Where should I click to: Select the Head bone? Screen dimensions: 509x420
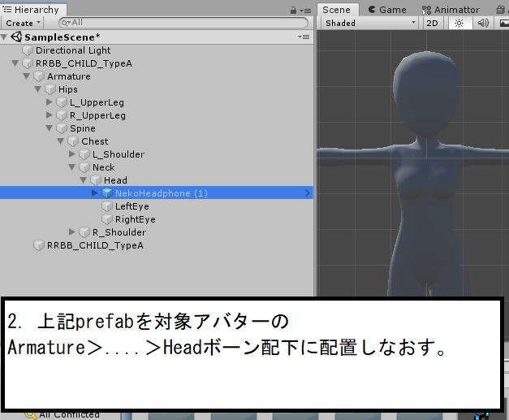pyautogui.click(x=115, y=180)
